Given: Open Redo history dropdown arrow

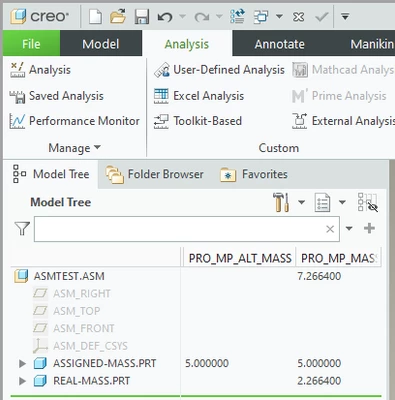Looking at the screenshot, I should [x=219, y=16].
